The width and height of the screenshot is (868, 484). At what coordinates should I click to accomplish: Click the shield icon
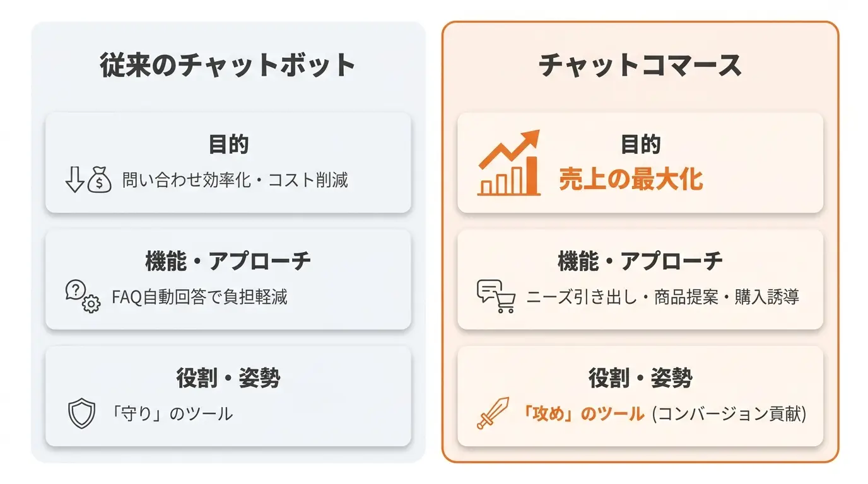click(x=81, y=414)
